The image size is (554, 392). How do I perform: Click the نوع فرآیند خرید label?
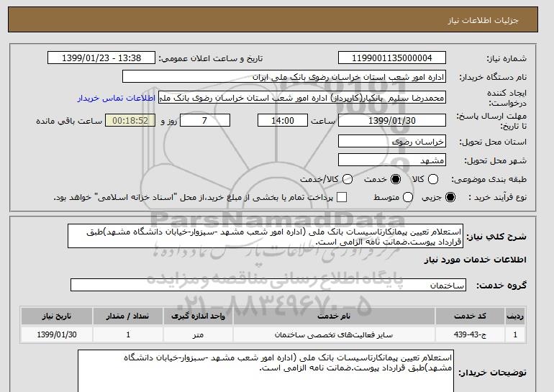point(497,197)
